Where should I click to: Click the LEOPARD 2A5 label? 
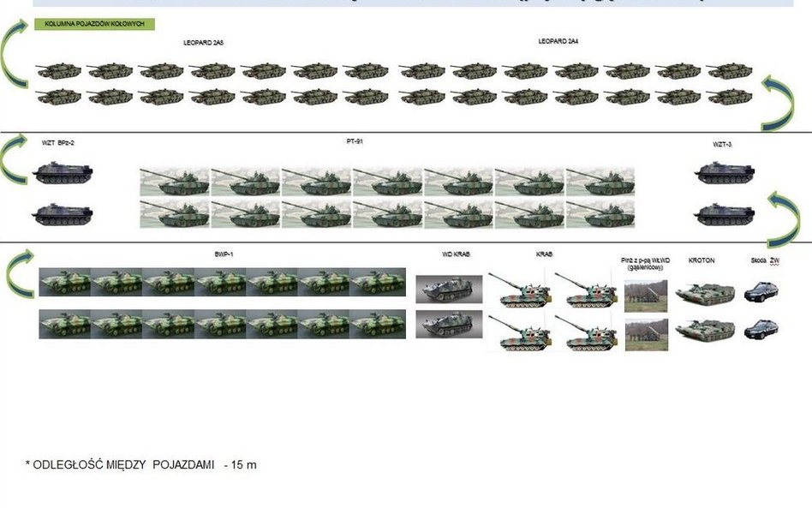pos(204,42)
